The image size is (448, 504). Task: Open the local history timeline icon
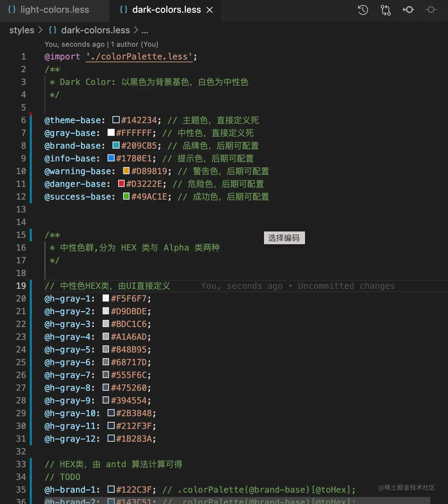(x=362, y=10)
